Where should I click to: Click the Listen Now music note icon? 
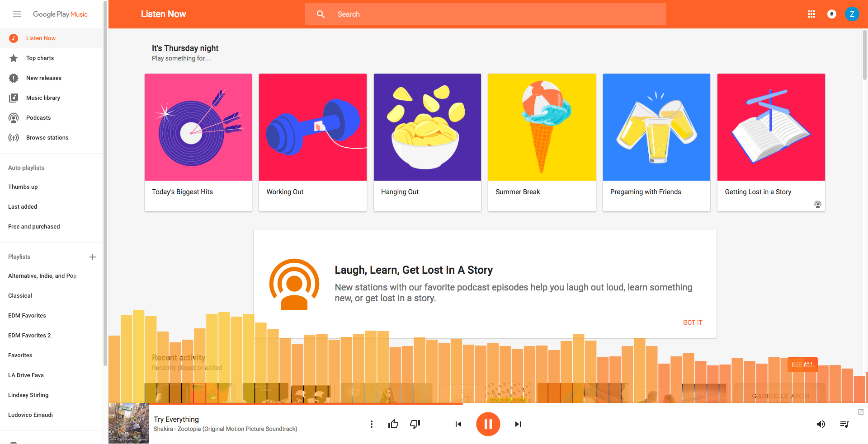(x=14, y=38)
